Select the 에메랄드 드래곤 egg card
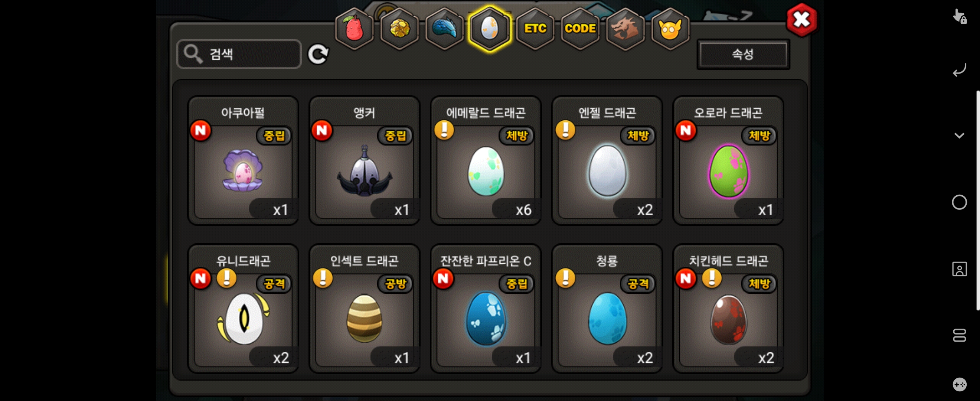 (486, 160)
